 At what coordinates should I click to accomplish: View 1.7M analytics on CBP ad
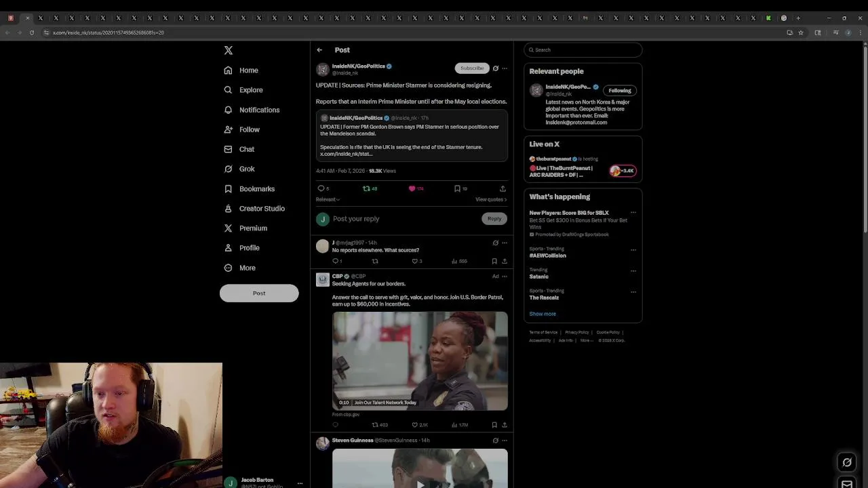click(x=459, y=425)
